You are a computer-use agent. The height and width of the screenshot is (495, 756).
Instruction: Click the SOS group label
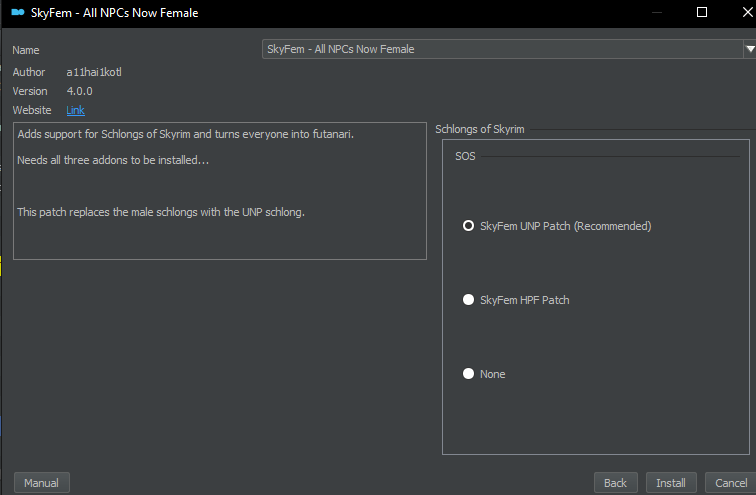pyautogui.click(x=465, y=156)
